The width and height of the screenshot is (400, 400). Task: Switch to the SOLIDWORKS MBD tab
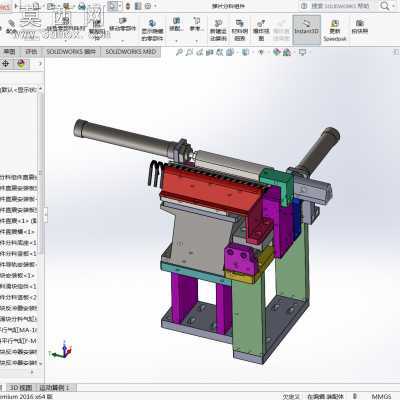131,52
